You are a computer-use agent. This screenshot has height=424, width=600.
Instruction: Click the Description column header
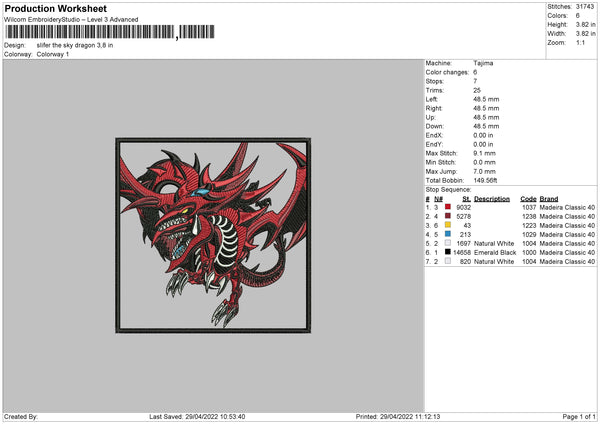point(492,199)
